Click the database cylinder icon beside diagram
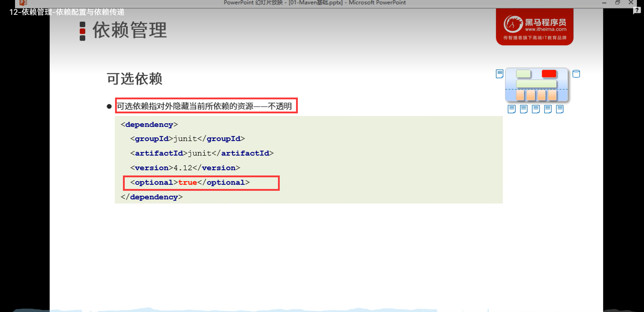The height and width of the screenshot is (312, 644). tap(576, 74)
